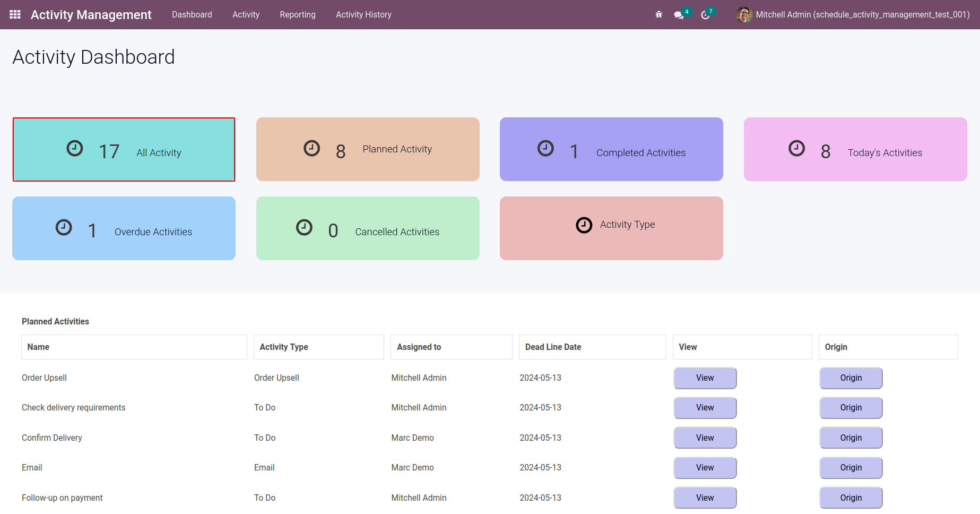Screen dimensions: 980x514
Task: Click the All Activity card label
Action: (x=159, y=153)
